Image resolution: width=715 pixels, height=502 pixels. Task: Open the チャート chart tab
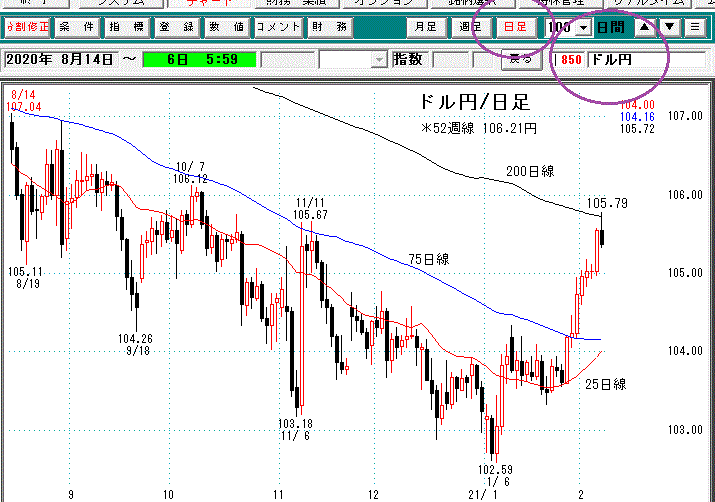point(209,3)
